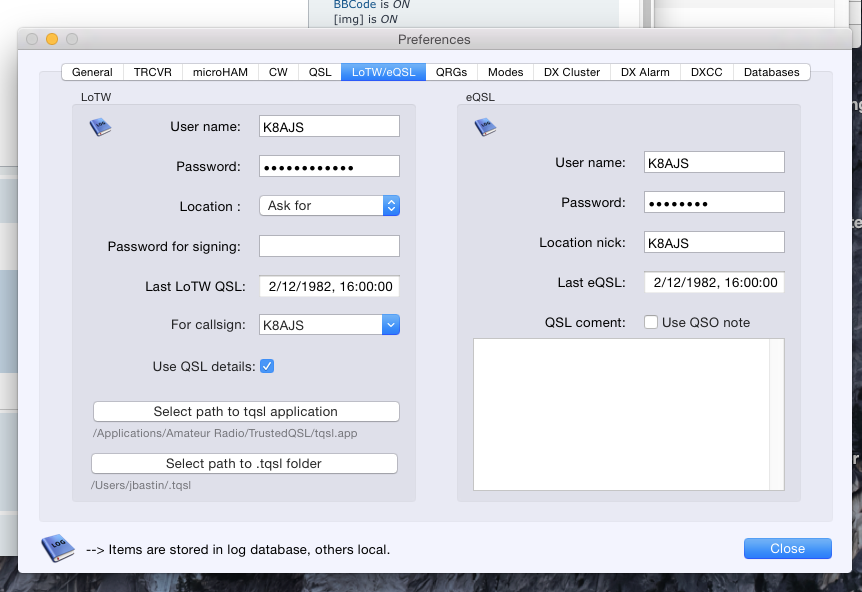Viewport: 862px width, 592px height.
Task: Click the log book icon in LoTW panel
Action: coord(100,127)
